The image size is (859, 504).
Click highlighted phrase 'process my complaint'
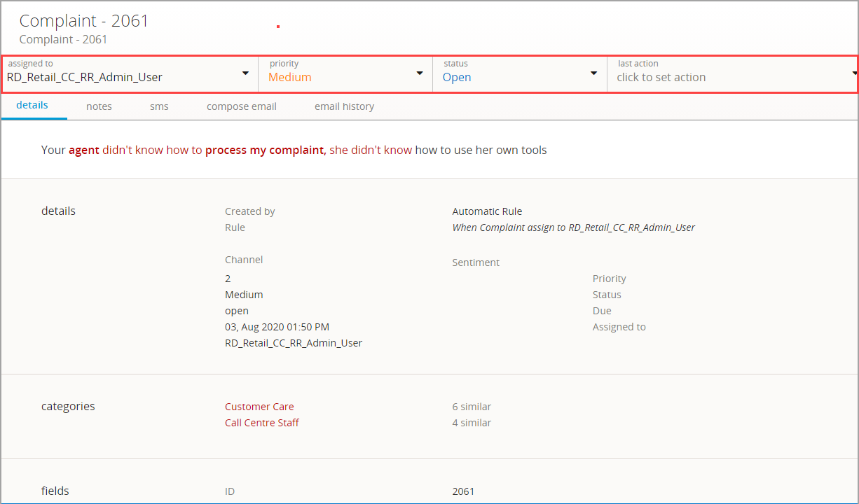coord(265,150)
